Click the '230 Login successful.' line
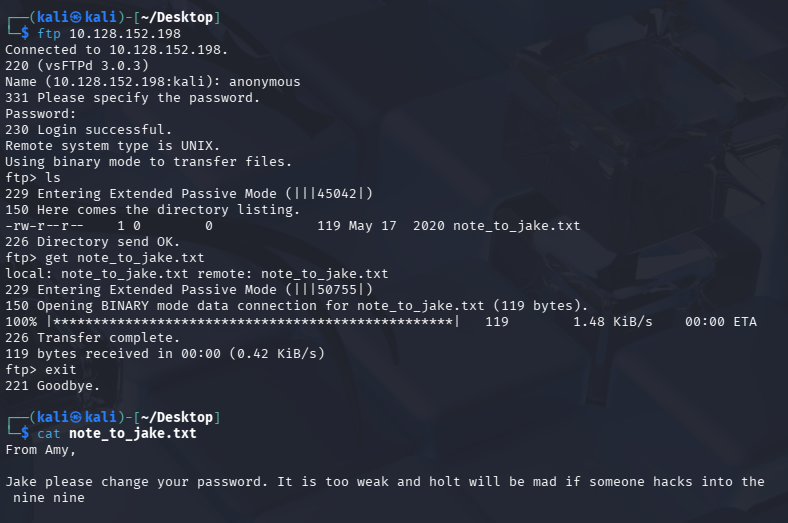This screenshot has width=788, height=523. (x=88, y=130)
